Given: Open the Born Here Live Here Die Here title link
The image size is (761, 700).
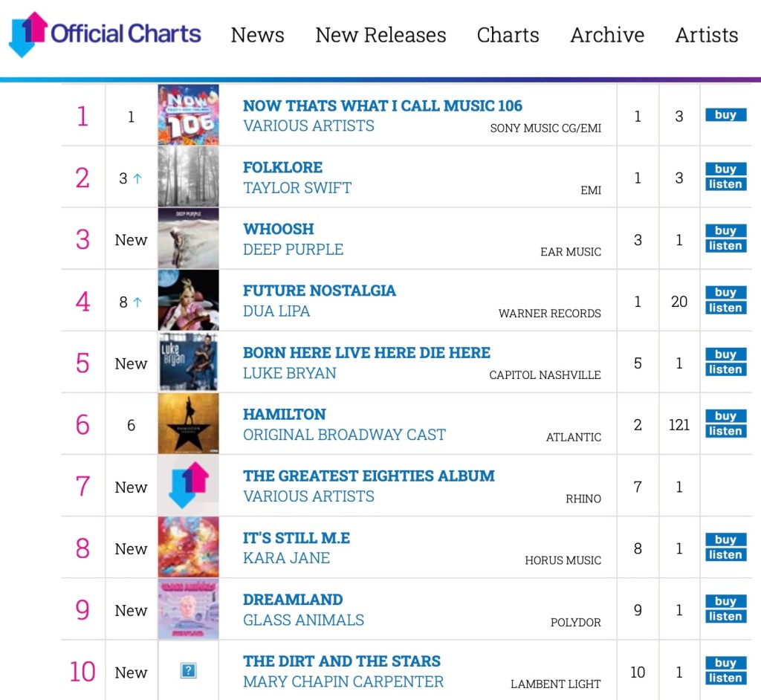Looking at the screenshot, I should [366, 352].
